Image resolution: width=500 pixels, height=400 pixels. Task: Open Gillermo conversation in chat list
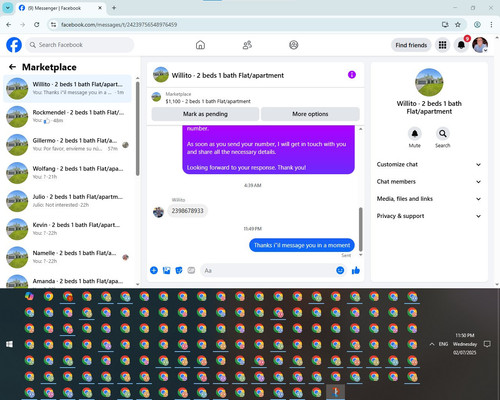pos(68,145)
